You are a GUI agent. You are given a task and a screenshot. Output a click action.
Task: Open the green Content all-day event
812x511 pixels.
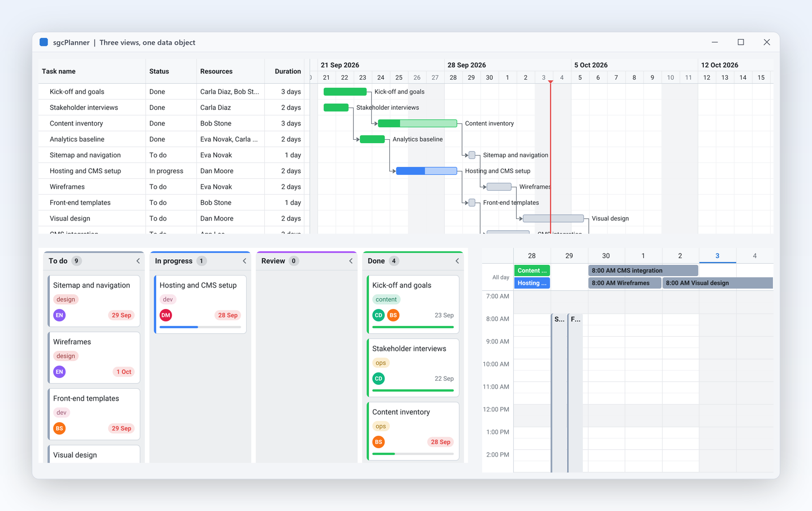[532, 270]
